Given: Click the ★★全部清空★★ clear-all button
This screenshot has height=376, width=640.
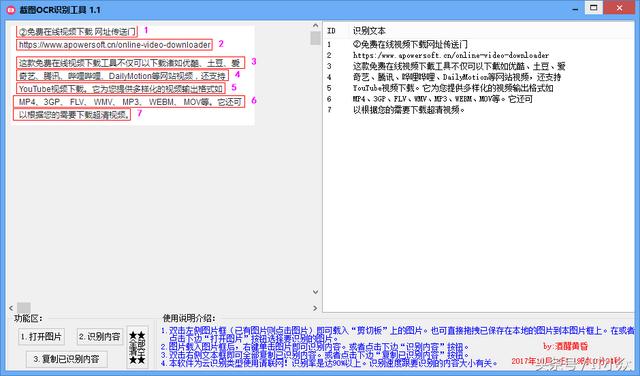Looking at the screenshot, I should (x=137, y=347).
